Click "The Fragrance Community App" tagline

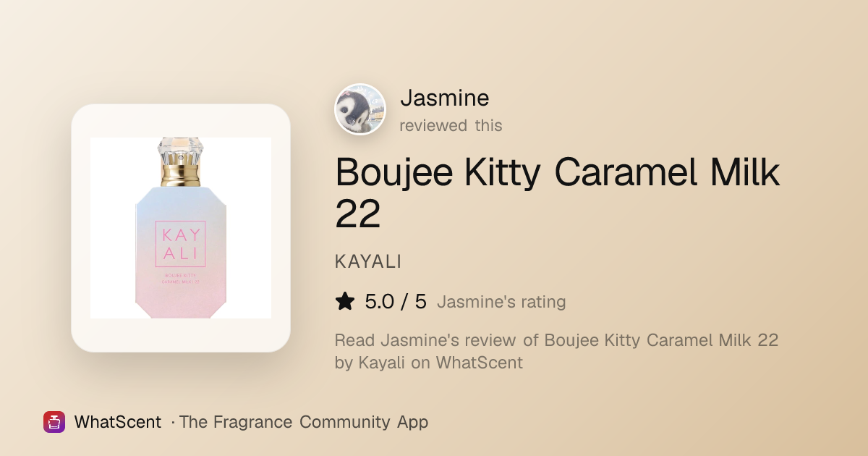304,422
